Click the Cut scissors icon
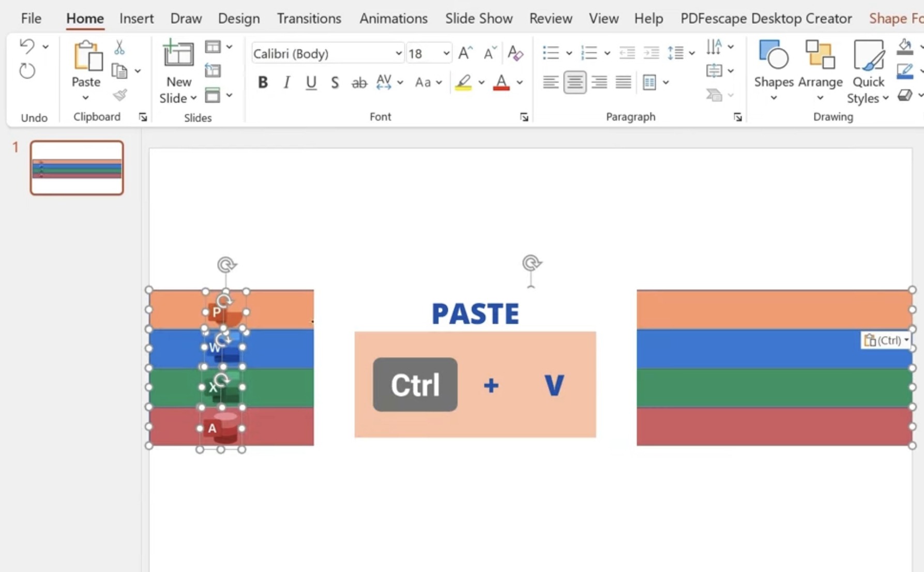924x572 pixels. coord(119,48)
